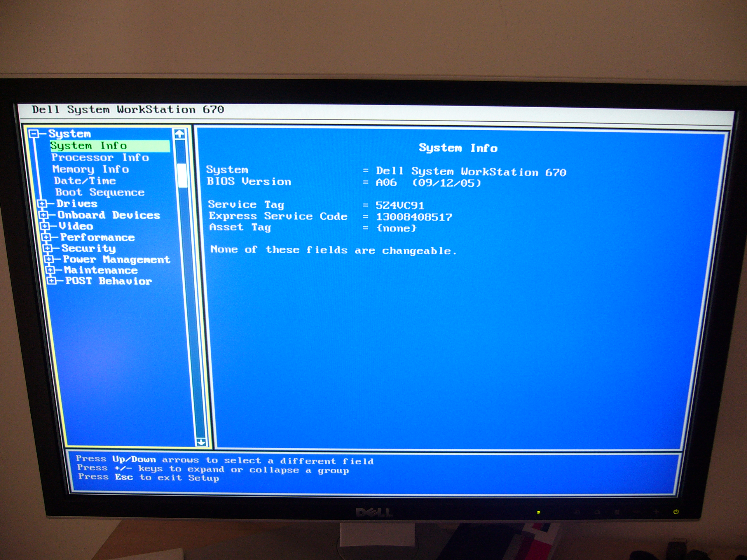Click the Asset Tag field label
This screenshot has height=560, width=747.
tap(240, 227)
